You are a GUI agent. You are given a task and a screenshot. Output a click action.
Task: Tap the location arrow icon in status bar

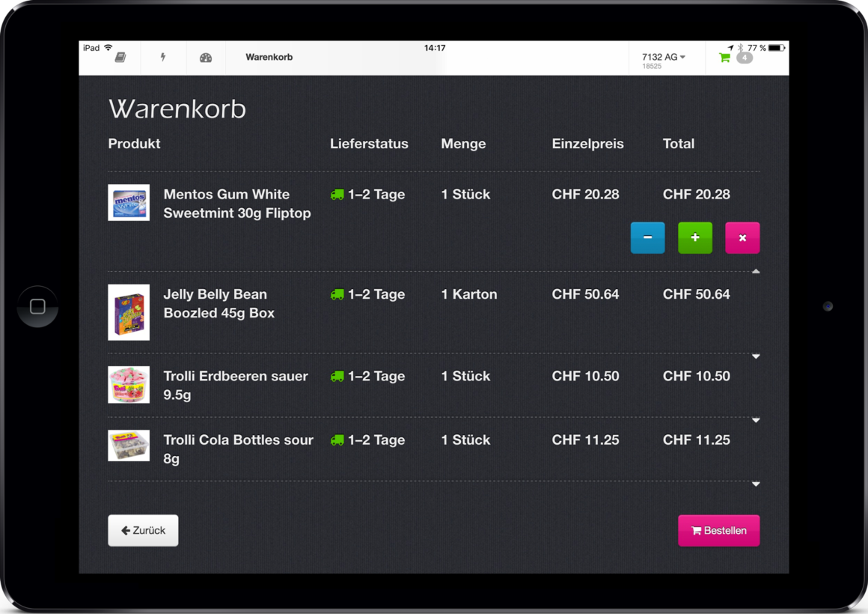[731, 48]
